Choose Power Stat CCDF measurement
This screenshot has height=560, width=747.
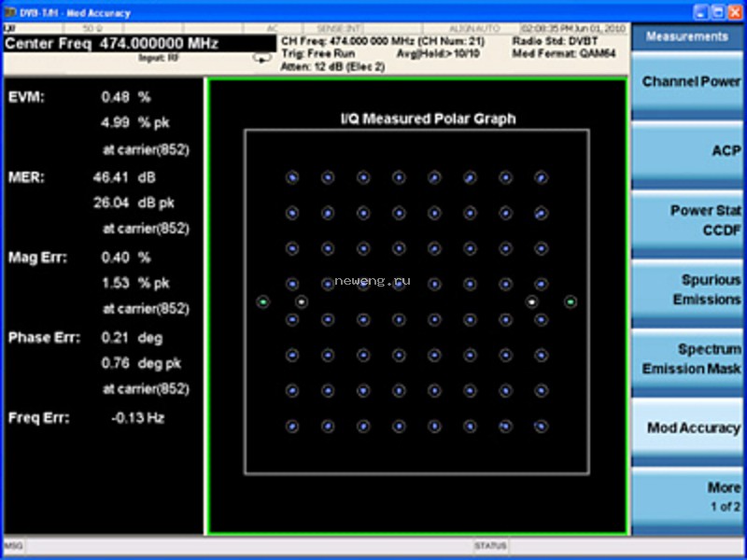(687, 220)
